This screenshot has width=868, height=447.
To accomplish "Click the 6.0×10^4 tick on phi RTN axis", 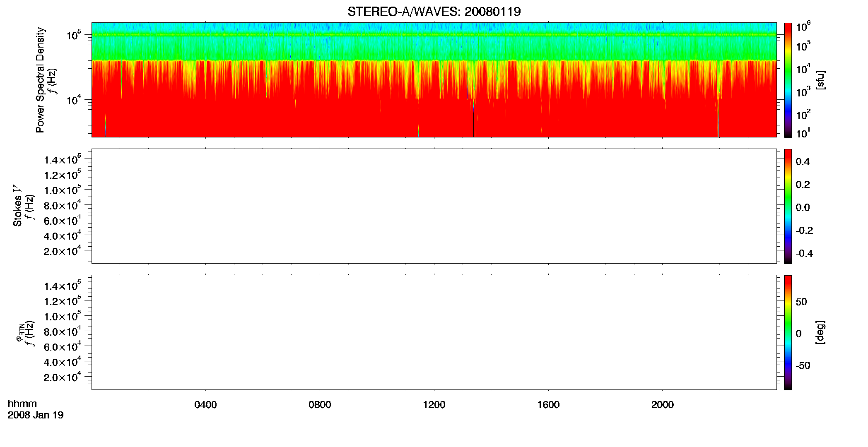I will (x=63, y=346).
